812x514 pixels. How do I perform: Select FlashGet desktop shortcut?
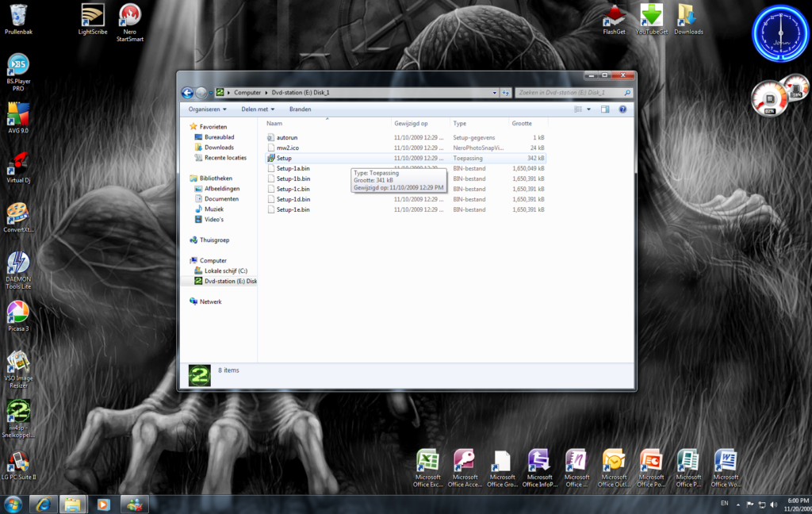[615, 20]
